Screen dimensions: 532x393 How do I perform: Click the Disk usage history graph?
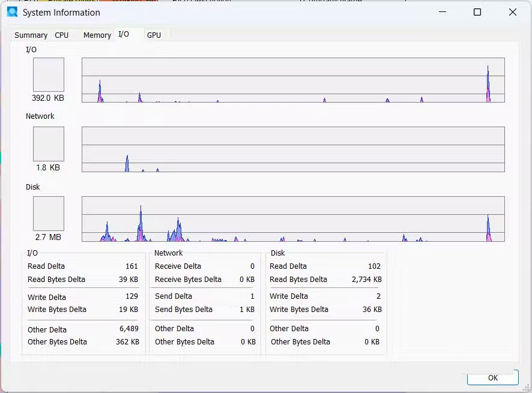click(x=292, y=219)
